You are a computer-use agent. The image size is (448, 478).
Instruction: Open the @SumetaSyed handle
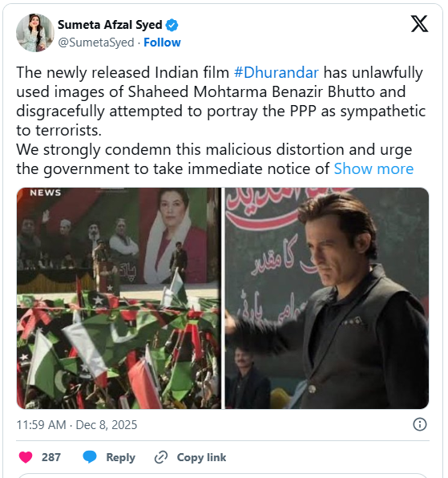pyautogui.click(x=96, y=43)
